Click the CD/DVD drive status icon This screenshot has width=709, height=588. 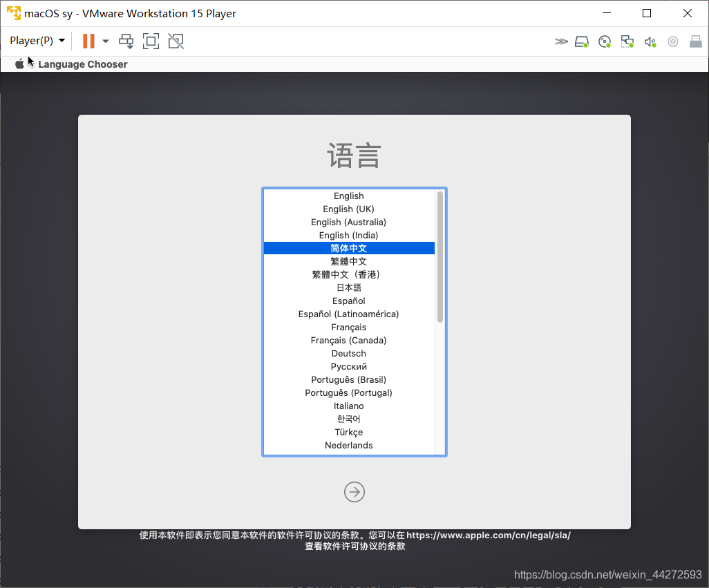coord(605,42)
